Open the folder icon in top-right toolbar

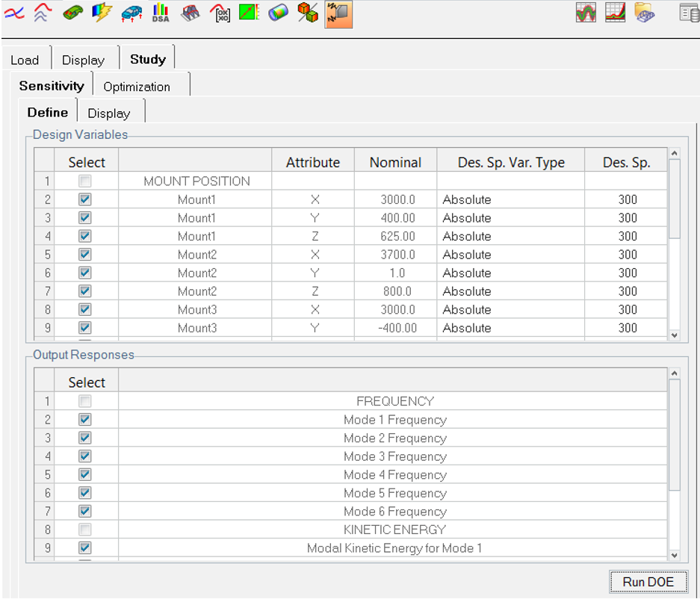[x=645, y=13]
